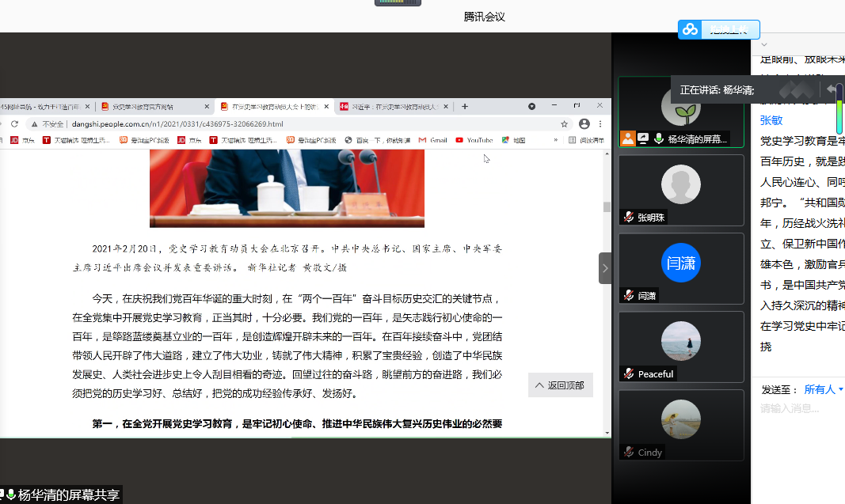Click the browser page vertical scrollbar thumb
Image resolution: width=845 pixels, height=504 pixels.
[x=607, y=207]
